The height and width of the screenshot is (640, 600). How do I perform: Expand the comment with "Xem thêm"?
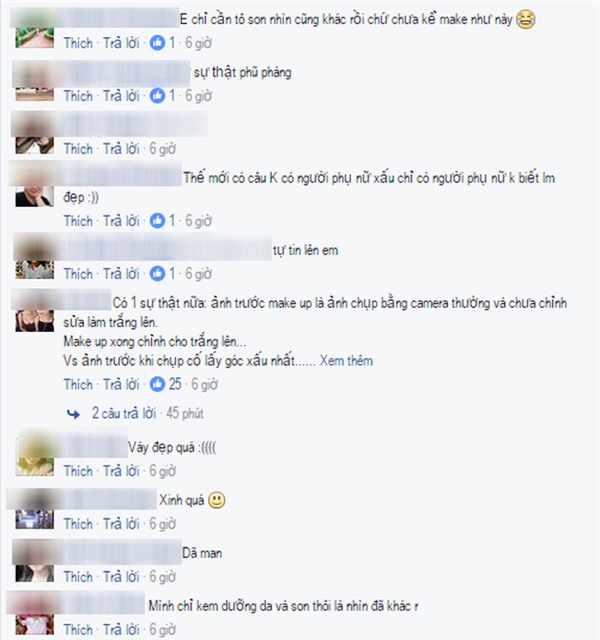pyautogui.click(x=346, y=361)
